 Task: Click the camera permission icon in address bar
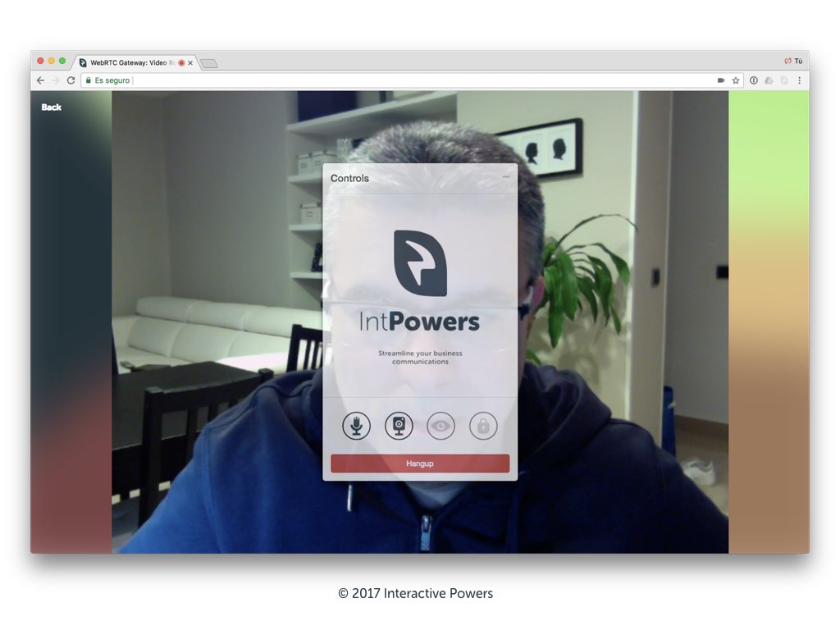click(721, 80)
